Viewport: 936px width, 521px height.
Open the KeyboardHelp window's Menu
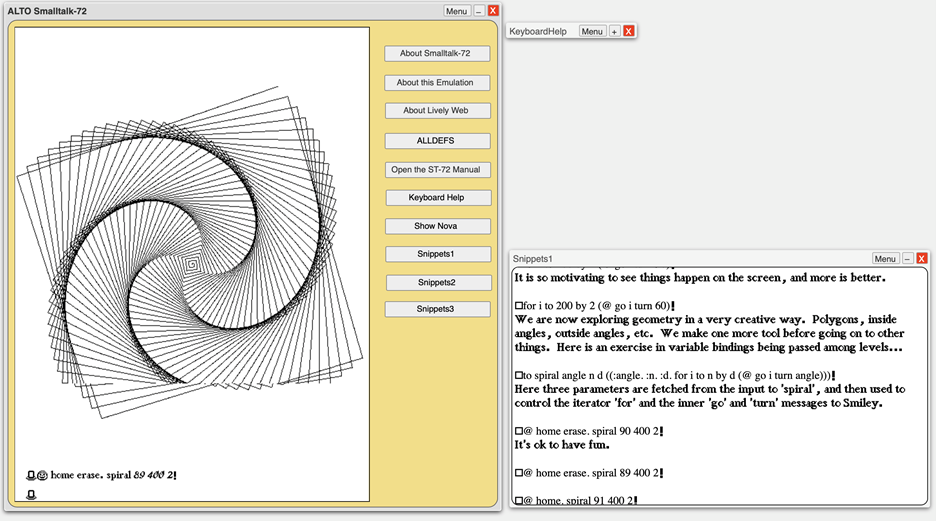click(592, 32)
